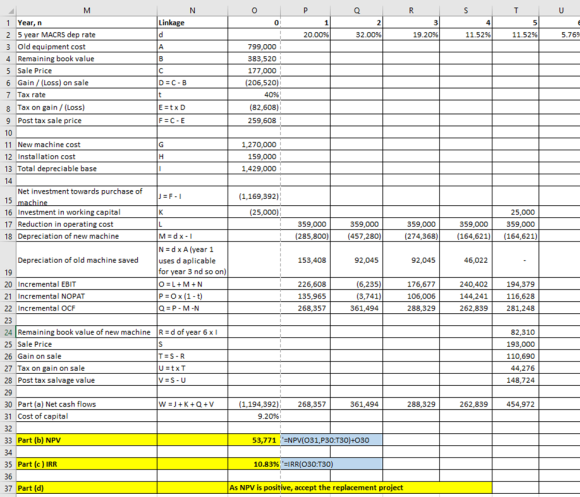Select column O header

[254, 10]
